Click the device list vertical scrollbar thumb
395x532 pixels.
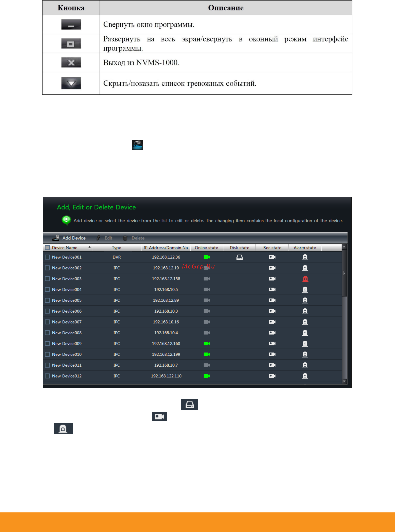tap(344, 273)
